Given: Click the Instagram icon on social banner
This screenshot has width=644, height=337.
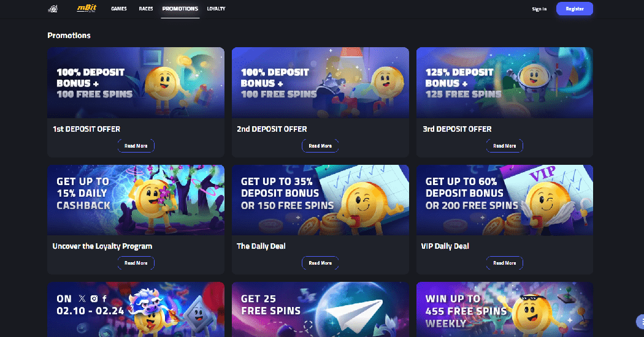Looking at the screenshot, I should pyautogui.click(x=94, y=299).
